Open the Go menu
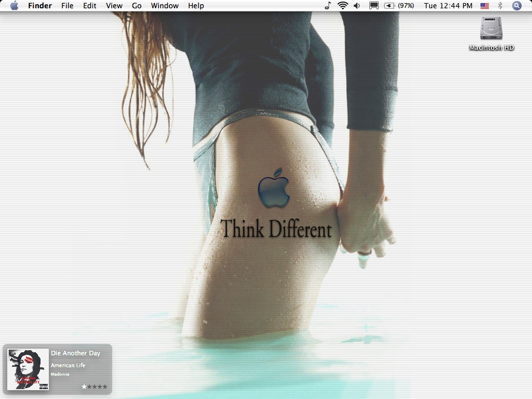The image size is (532, 399). tap(137, 6)
